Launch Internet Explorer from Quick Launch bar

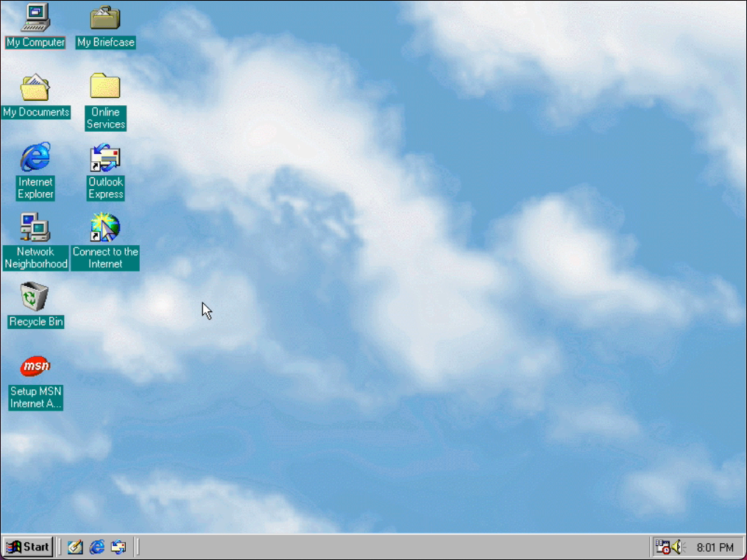96,547
